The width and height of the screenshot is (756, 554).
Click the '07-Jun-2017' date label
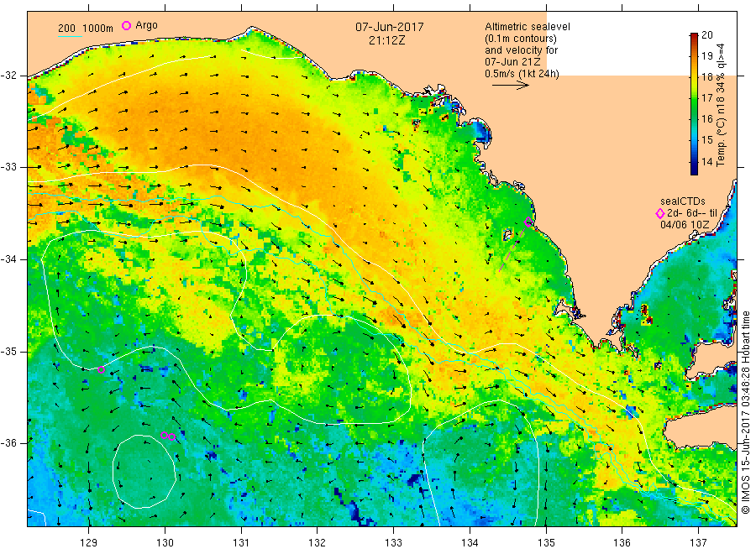pos(390,27)
